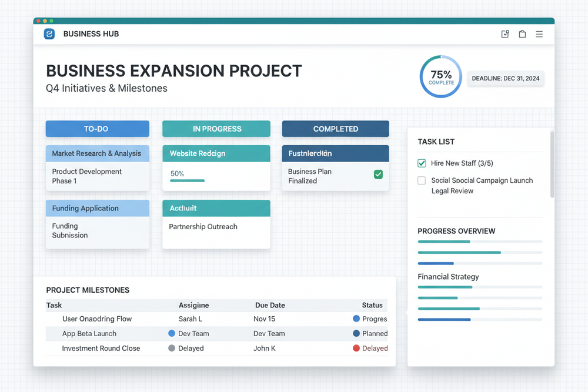This screenshot has width=588, height=392.
Task: Click the Nov 15 due date cell
Action: tap(265, 319)
